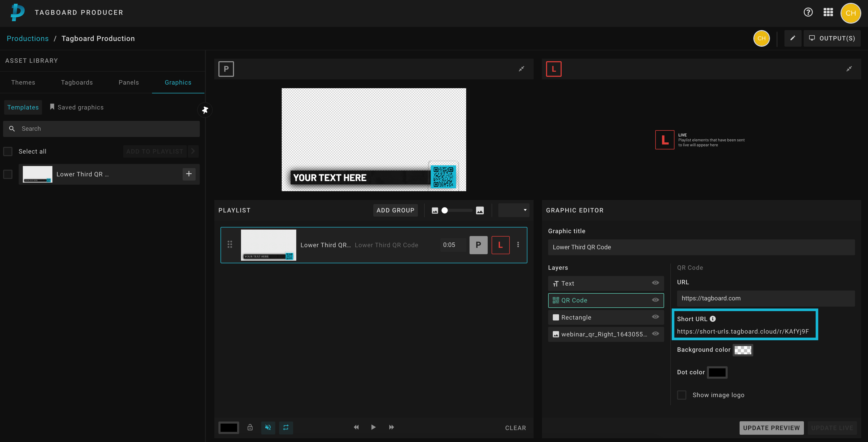Click the small thumbnail size icon
868x442 pixels.
point(435,211)
